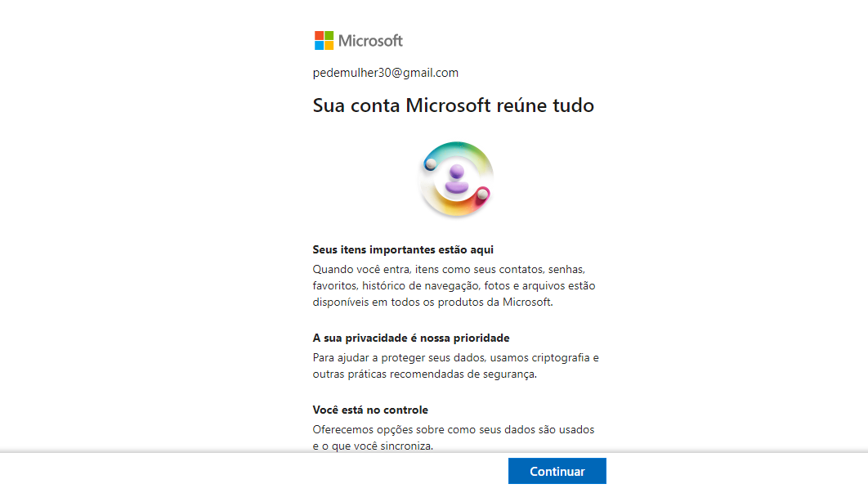Click the Microsoft wordmark text
The height and width of the screenshot is (493, 868).
pyautogui.click(x=370, y=40)
